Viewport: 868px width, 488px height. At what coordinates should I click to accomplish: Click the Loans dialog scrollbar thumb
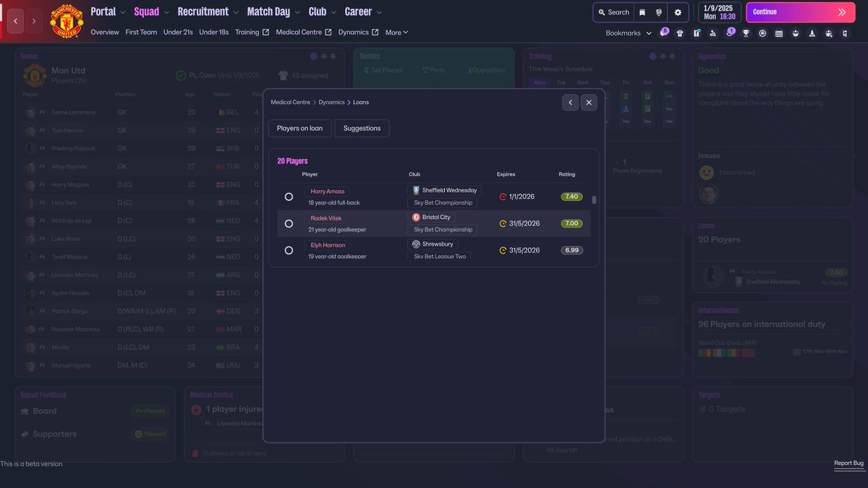click(x=594, y=200)
